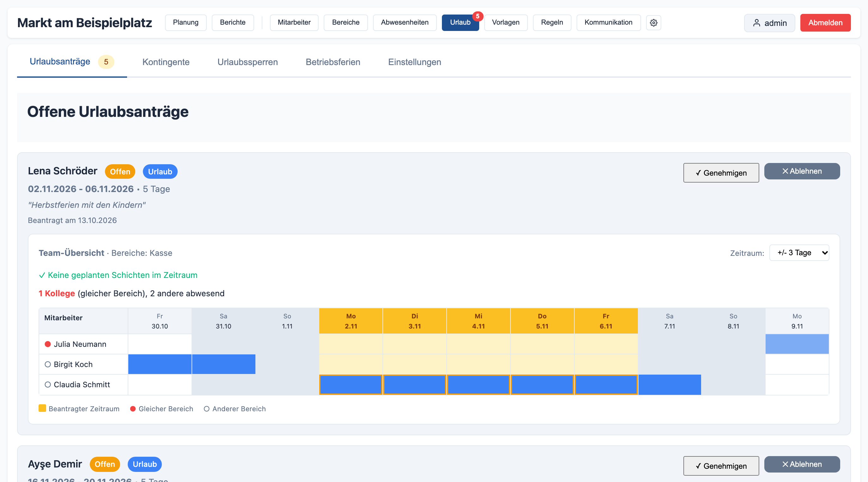Click the Urlaubsanträge count badge 5
868x482 pixels.
click(106, 62)
